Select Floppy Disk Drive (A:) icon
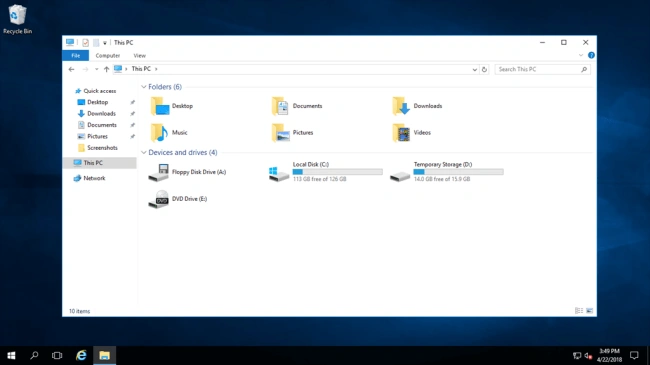Image resolution: width=650 pixels, height=365 pixels. 159,173
